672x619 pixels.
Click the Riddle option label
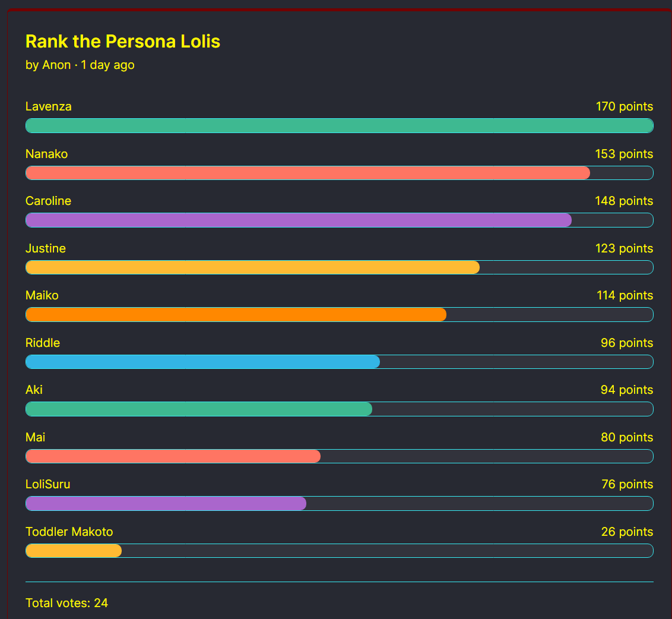(x=43, y=343)
